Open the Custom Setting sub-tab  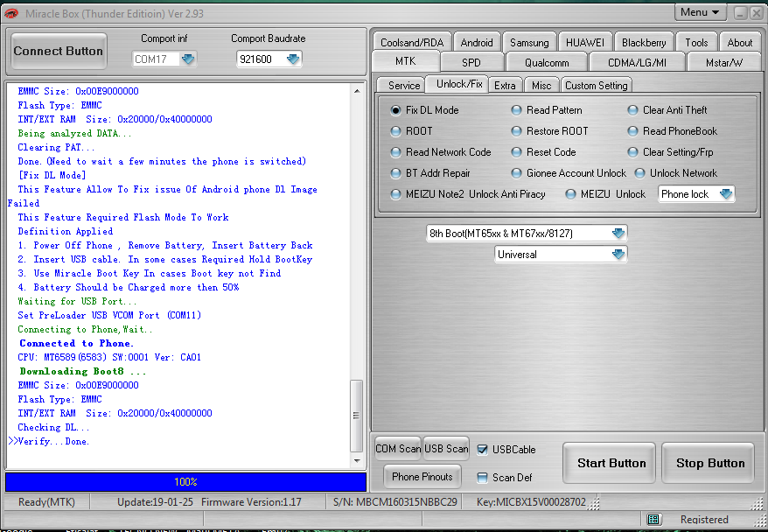(596, 85)
